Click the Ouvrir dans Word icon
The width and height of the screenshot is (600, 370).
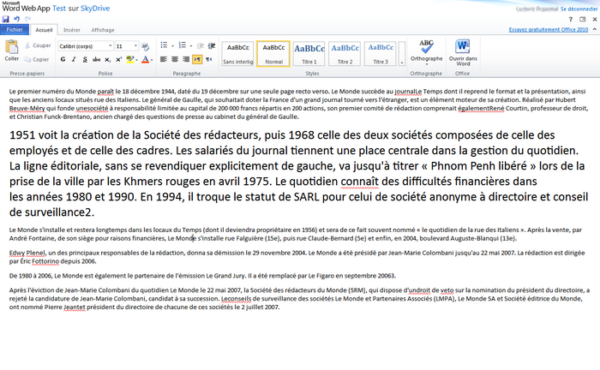pyautogui.click(x=463, y=52)
